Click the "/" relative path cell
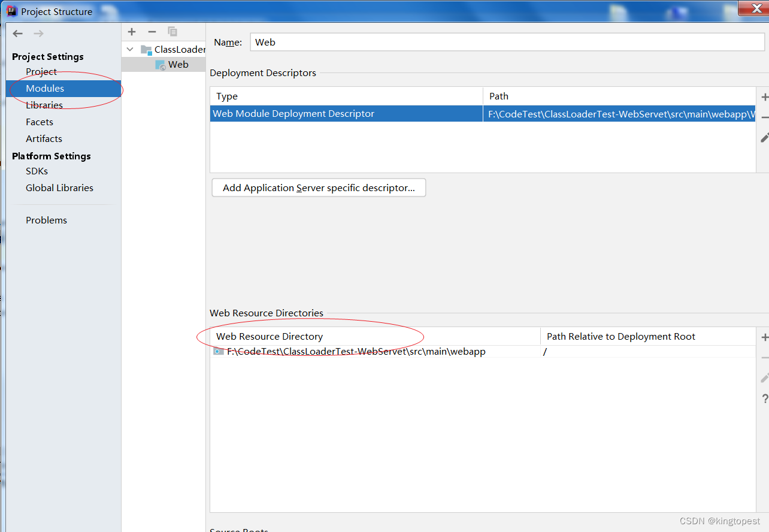 [x=648, y=352]
